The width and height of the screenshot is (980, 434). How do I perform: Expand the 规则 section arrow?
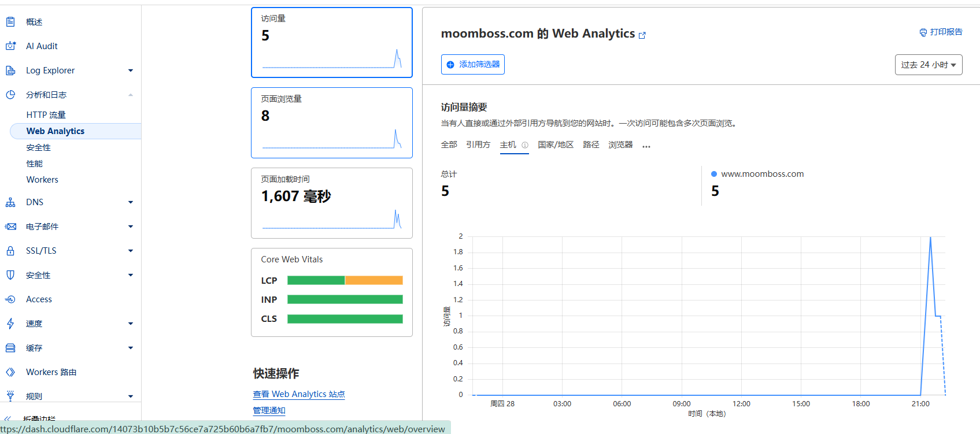[131, 396]
